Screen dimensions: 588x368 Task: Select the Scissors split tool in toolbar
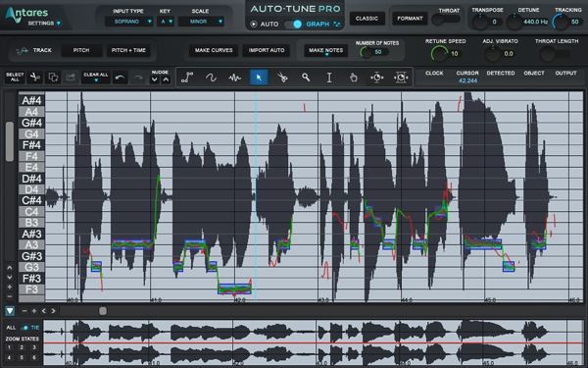point(282,78)
